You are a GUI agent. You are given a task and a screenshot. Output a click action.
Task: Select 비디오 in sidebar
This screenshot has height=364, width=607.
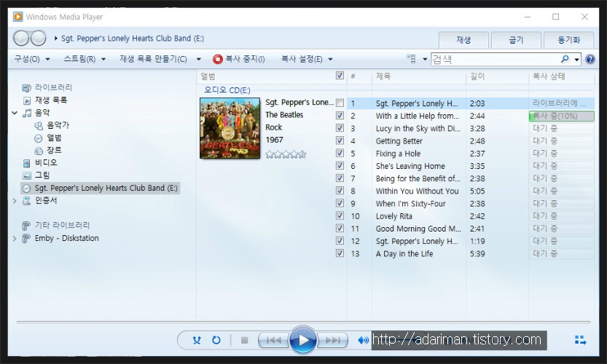pyautogui.click(x=46, y=163)
